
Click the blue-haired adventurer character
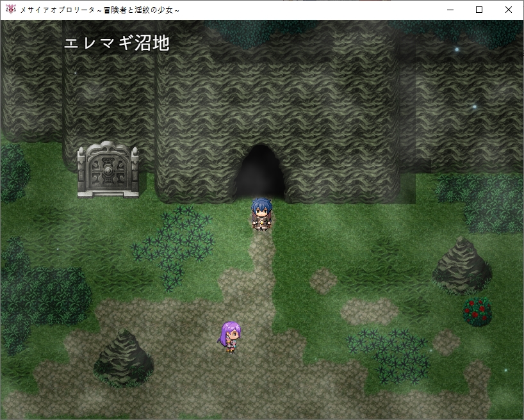[x=261, y=214]
